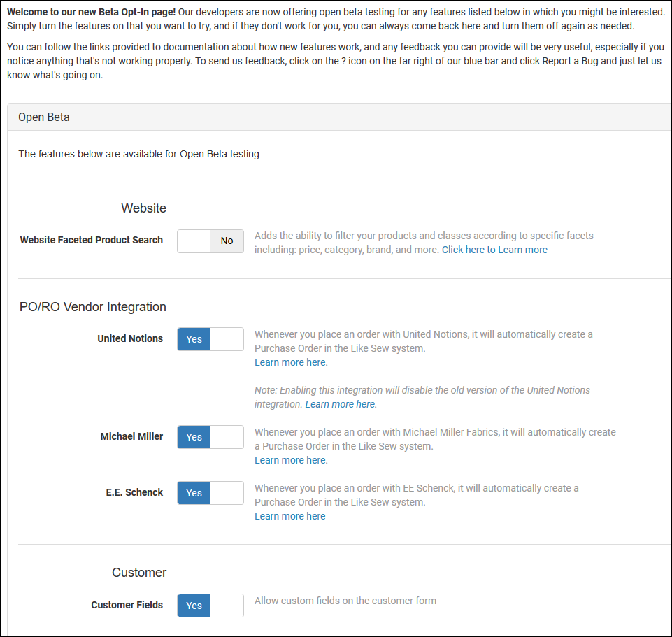Viewport: 672px width, 637px height.
Task: Turn off the United Notions integration switch
Action: point(210,339)
